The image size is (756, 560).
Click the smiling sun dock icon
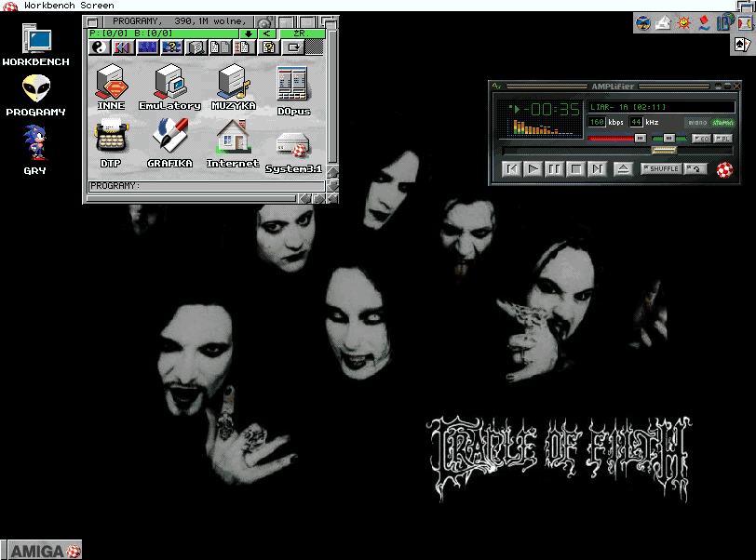pyautogui.click(x=683, y=22)
